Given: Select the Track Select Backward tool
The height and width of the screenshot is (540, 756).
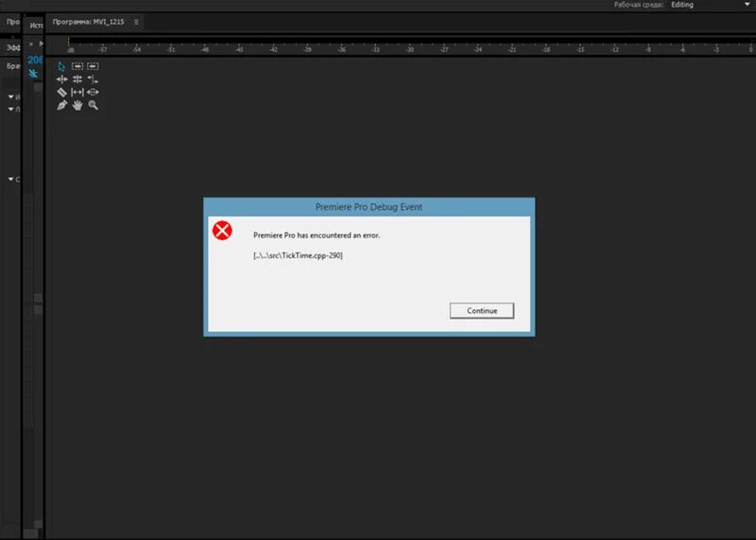Looking at the screenshot, I should pyautogui.click(x=93, y=65).
